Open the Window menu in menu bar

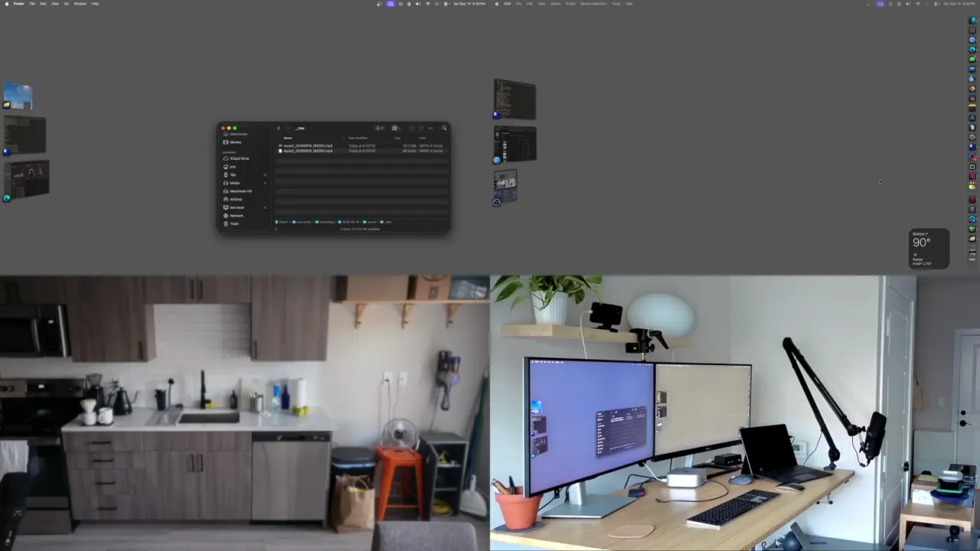(x=80, y=4)
